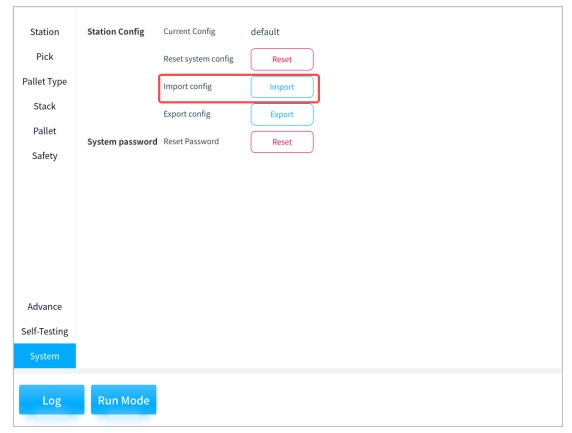572x433 pixels.
Task: Click Reset for system password
Action: pyautogui.click(x=282, y=142)
